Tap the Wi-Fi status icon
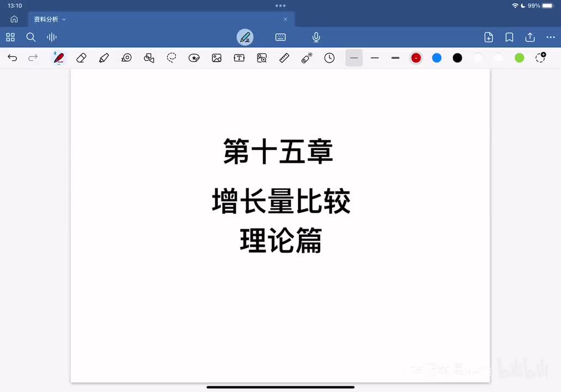The image size is (561, 392). click(x=515, y=6)
